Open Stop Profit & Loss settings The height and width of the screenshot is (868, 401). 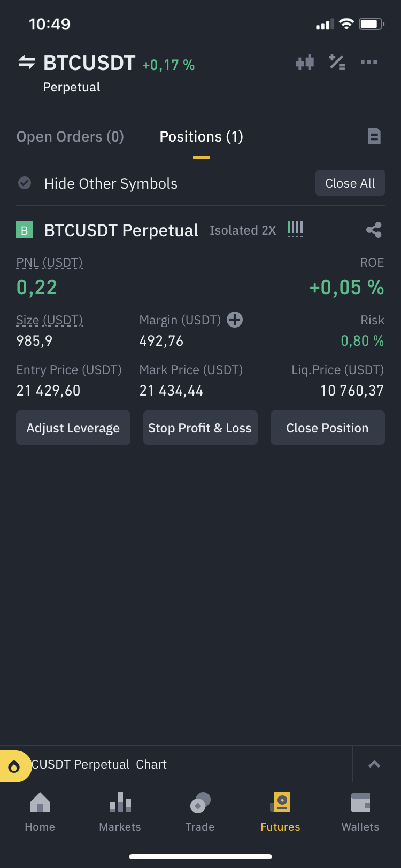click(x=200, y=428)
